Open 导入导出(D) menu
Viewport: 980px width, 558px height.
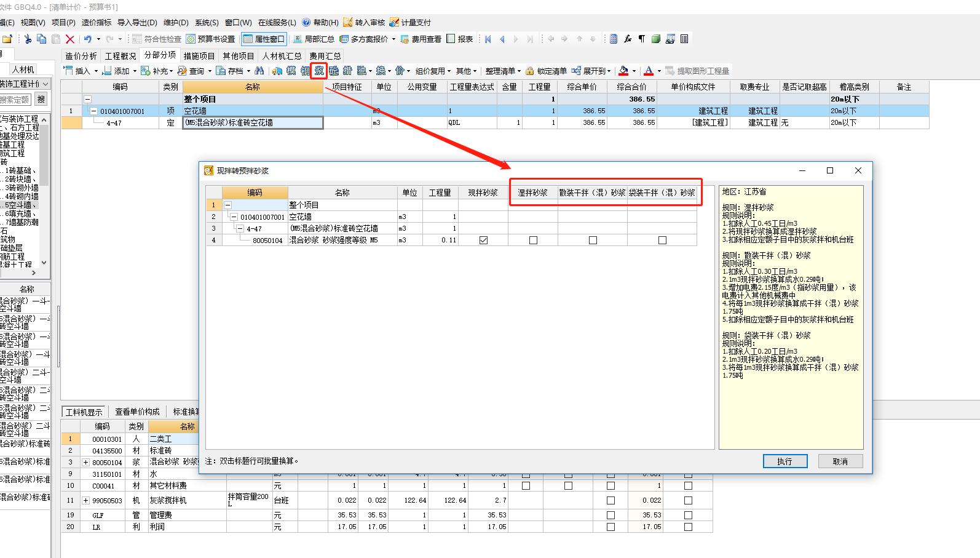pyautogui.click(x=137, y=22)
